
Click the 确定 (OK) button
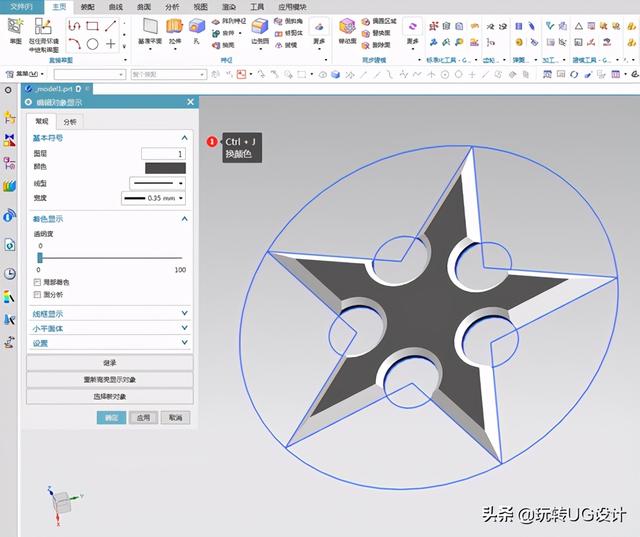pyautogui.click(x=111, y=418)
